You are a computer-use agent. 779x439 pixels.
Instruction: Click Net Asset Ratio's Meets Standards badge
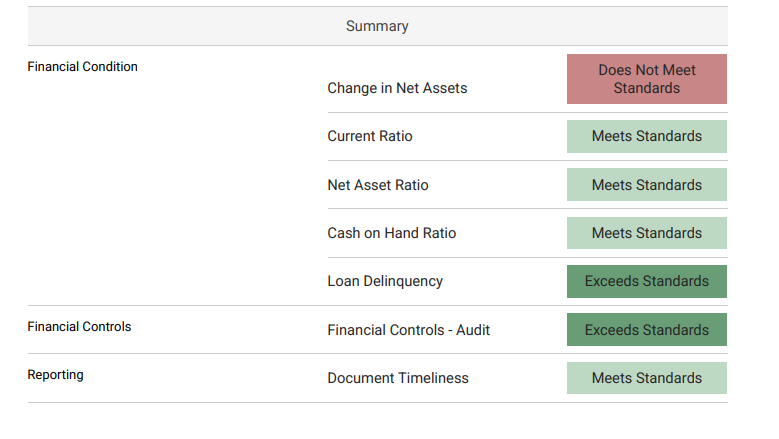click(647, 185)
